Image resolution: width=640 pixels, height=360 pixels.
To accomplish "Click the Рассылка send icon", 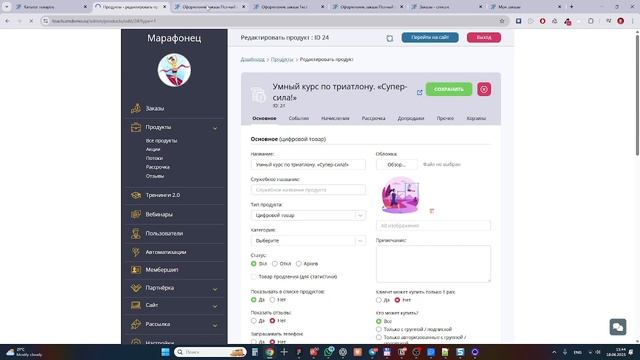I will pyautogui.click(x=136, y=324).
